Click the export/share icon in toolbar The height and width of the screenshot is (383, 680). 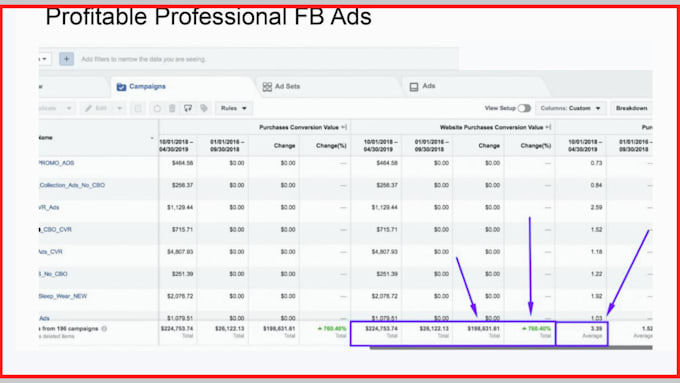pos(188,108)
